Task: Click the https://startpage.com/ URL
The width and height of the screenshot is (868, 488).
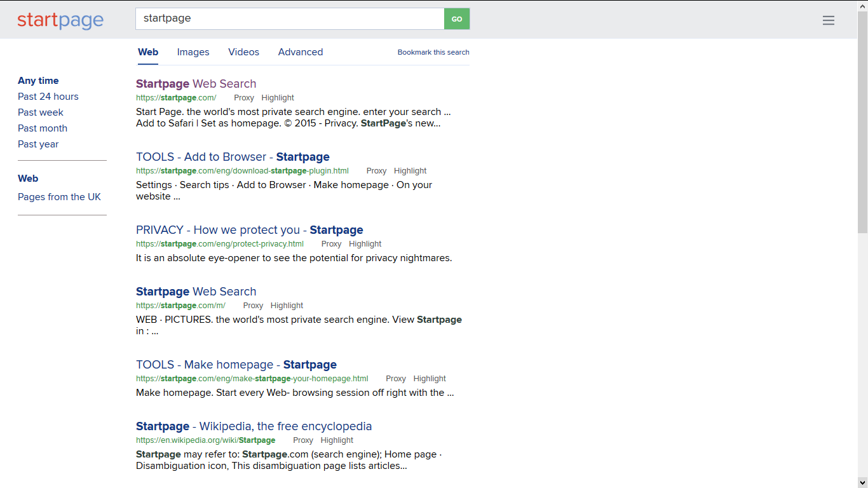Action: tap(176, 98)
